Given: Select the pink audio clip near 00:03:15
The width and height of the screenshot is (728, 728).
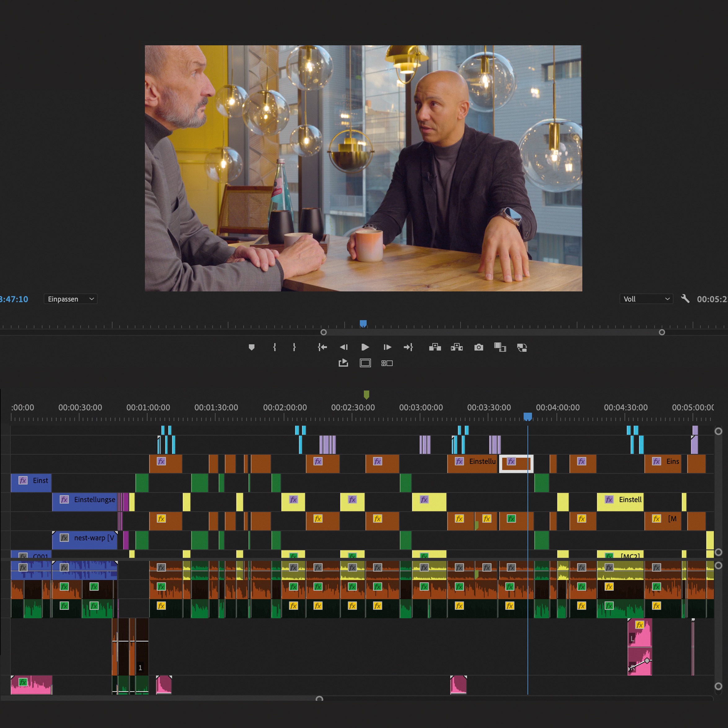Looking at the screenshot, I should pos(459,685).
